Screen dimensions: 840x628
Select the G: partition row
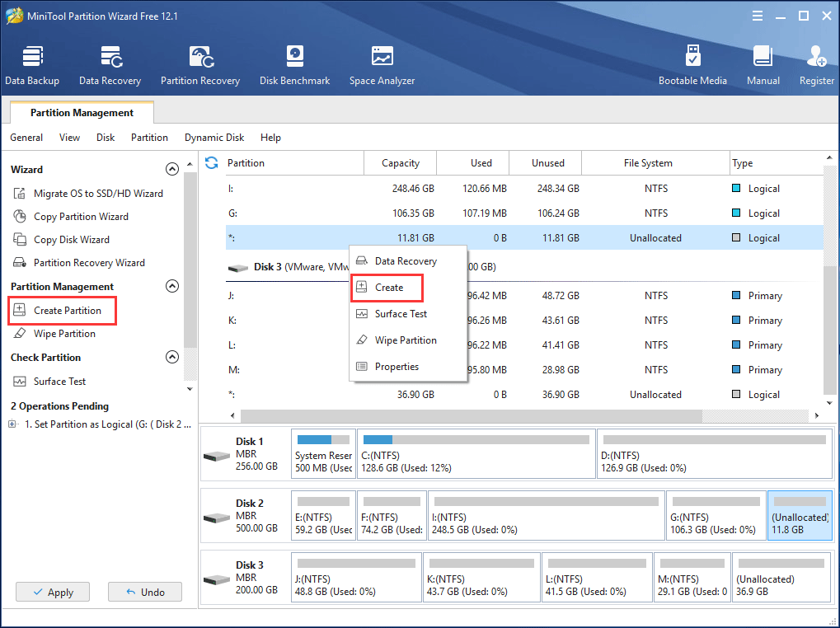coord(524,213)
